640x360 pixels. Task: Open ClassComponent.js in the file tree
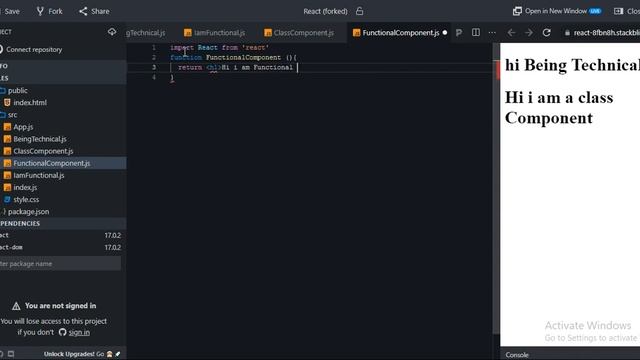tap(43, 151)
